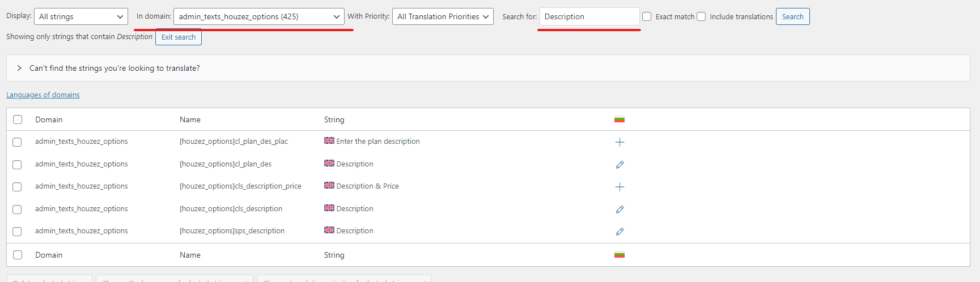Click the Exit search button
The image size is (980, 282).
178,37
